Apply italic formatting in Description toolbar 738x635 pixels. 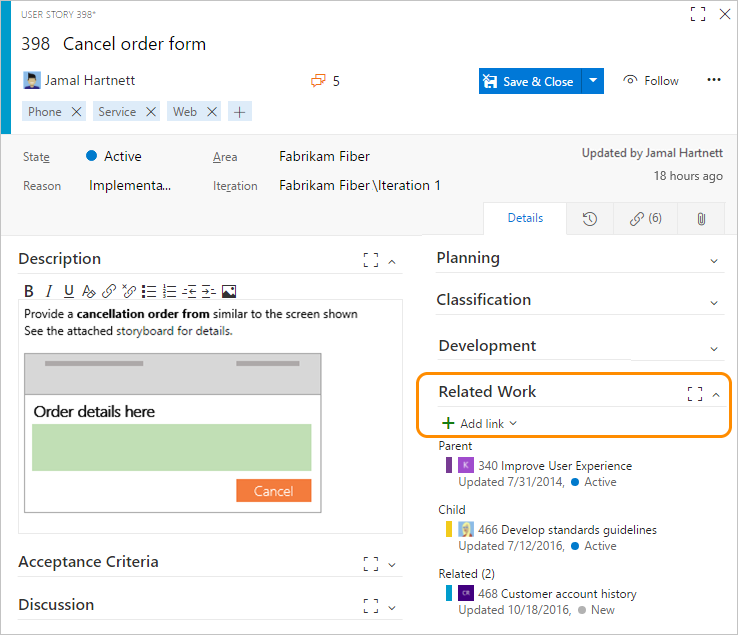pyautogui.click(x=48, y=291)
